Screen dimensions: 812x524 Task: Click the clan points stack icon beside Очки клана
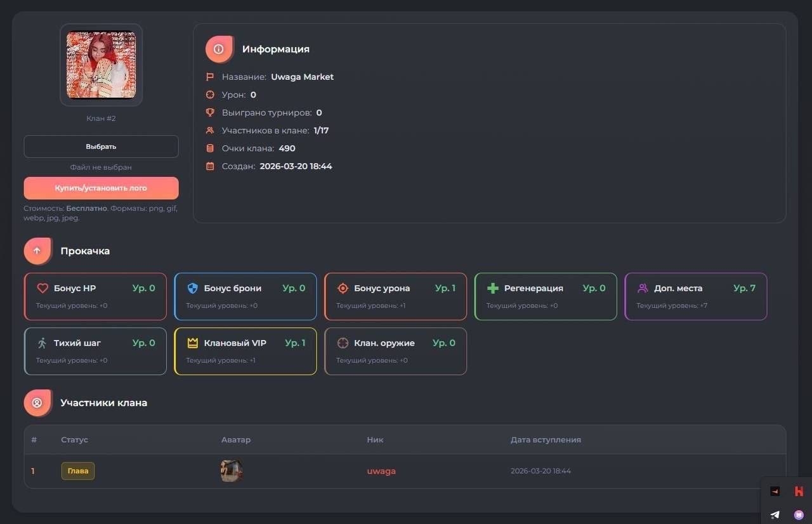(210, 148)
